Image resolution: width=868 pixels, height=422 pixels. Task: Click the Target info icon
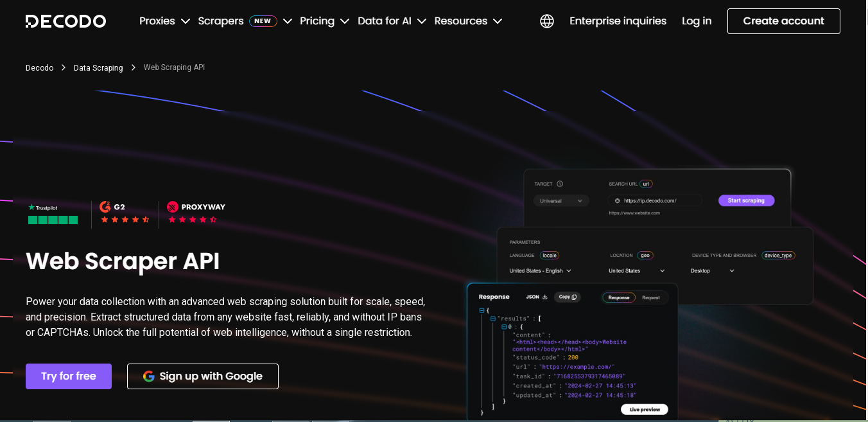click(x=560, y=184)
